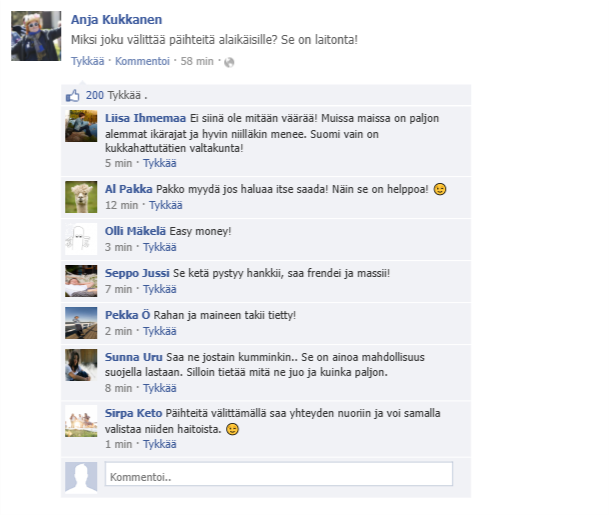Viewport: 609px width, 515px height.
Task: Like Liisa Ihmemaa's comment
Action: pos(160,163)
